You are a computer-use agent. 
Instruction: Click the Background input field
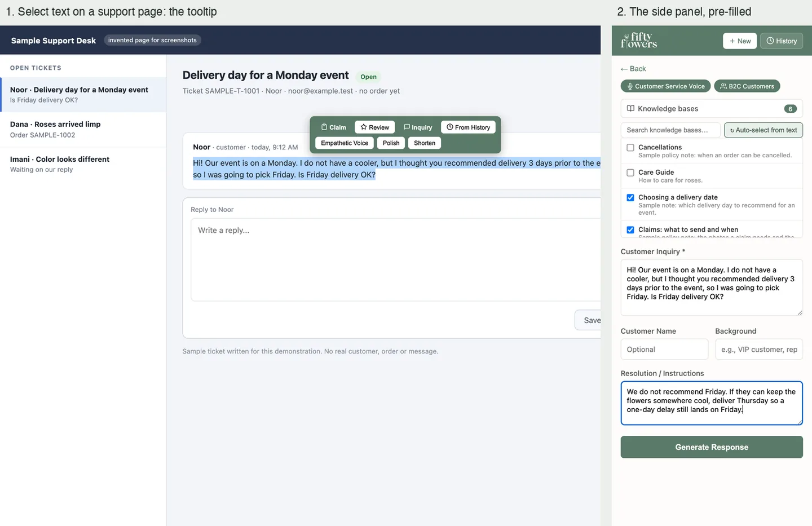(759, 350)
